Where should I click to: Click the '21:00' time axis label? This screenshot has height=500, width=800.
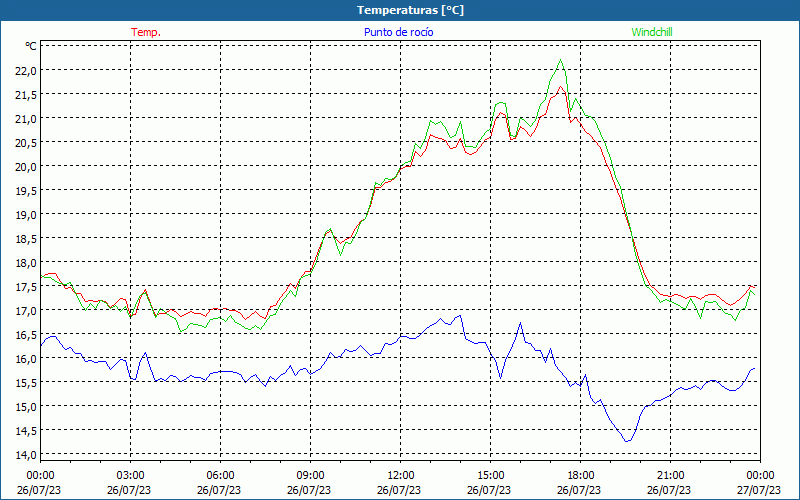point(670,476)
